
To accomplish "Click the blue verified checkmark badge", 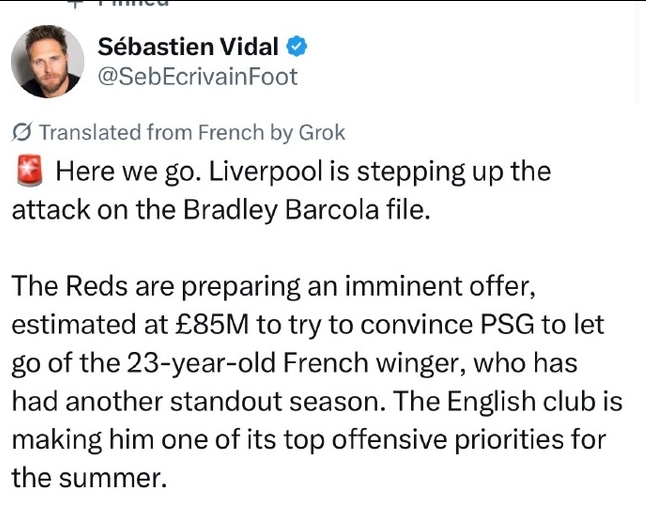I will click(297, 46).
